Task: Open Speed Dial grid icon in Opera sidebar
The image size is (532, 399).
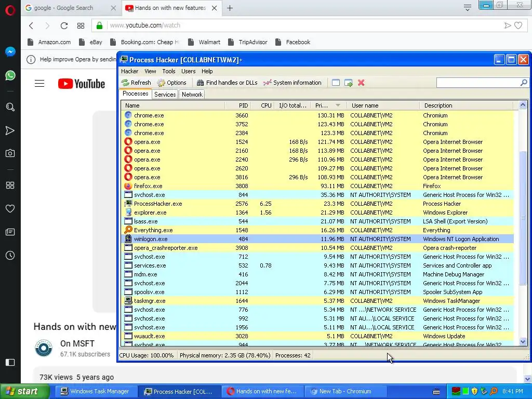Action: tap(10, 185)
